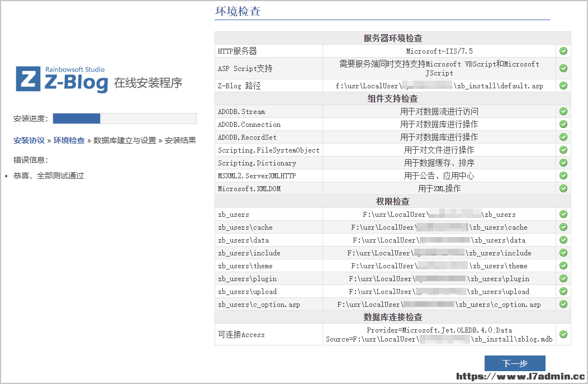Click green check icon for Scripting.FileSystemObject row

[x=563, y=150]
